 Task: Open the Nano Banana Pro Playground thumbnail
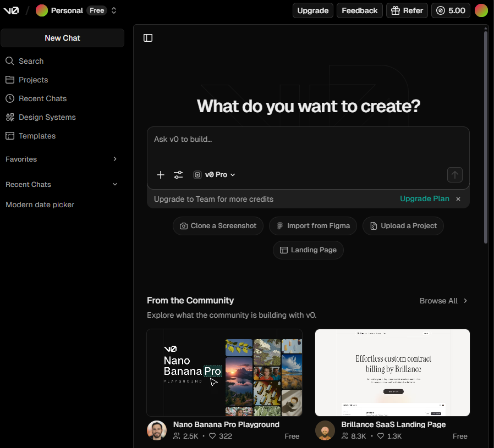(224, 373)
